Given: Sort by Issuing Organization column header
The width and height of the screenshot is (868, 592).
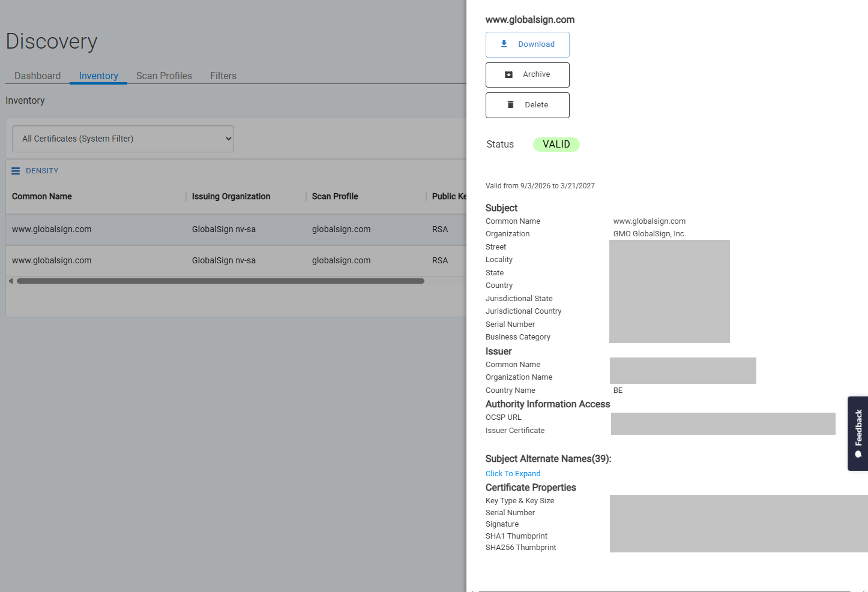Looking at the screenshot, I should (x=231, y=196).
